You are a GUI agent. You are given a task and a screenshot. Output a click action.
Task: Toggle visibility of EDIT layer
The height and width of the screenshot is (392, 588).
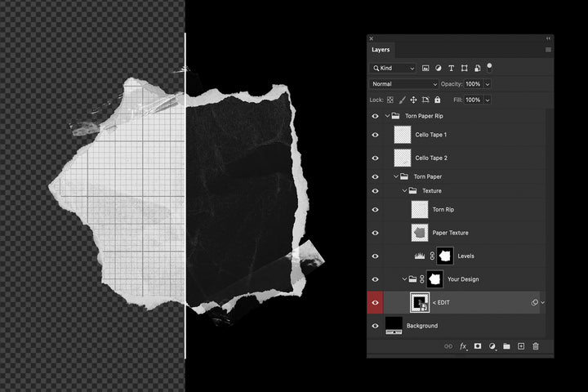375,303
